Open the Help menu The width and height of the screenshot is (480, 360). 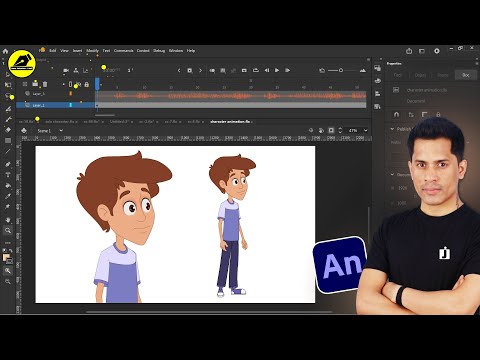[x=191, y=51]
